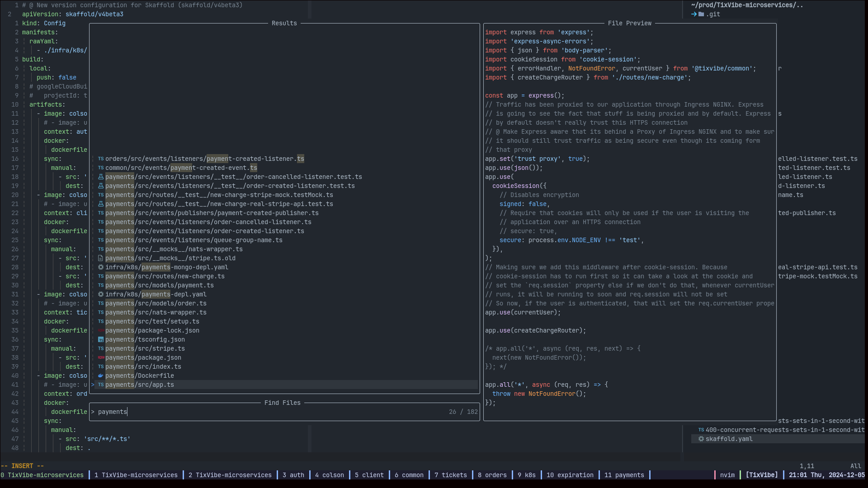Open skaffold.yaml in the file tree
The height and width of the screenshot is (488, 868).
pos(729,439)
